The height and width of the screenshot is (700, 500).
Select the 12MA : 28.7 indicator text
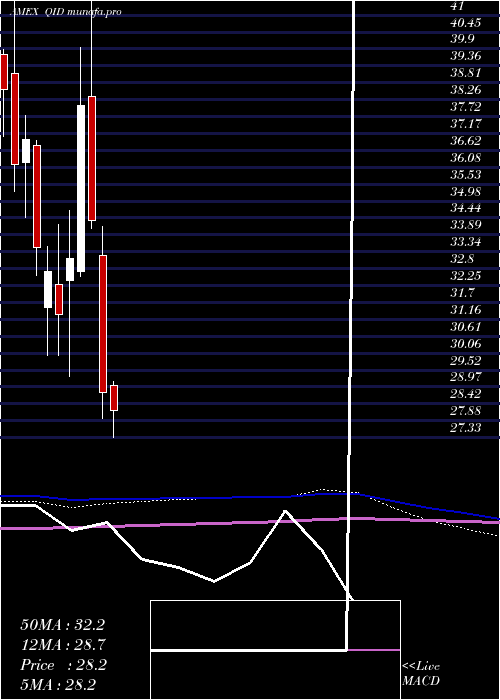point(62,645)
